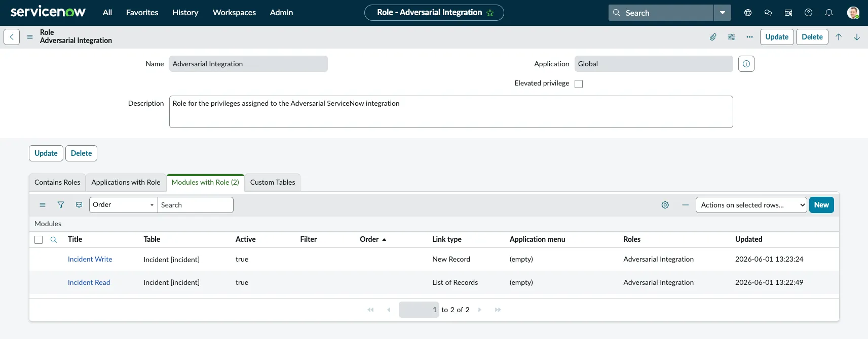Viewport: 868px width, 339px height.
Task: Go back using the left chevron button
Action: pyautogui.click(x=12, y=37)
